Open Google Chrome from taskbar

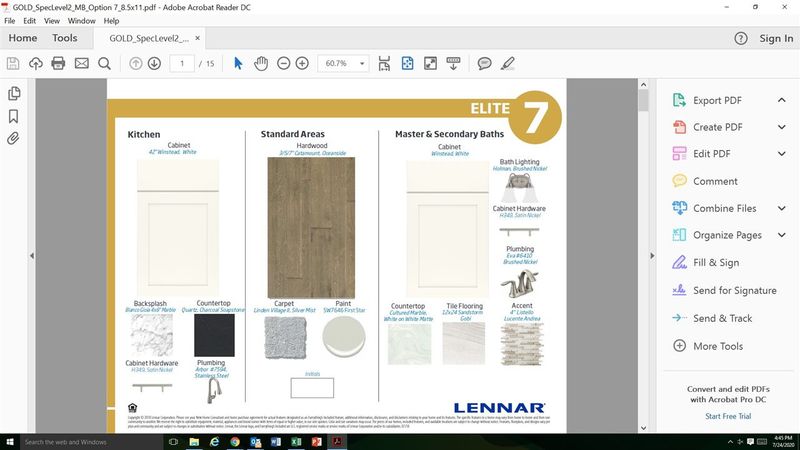(235, 442)
